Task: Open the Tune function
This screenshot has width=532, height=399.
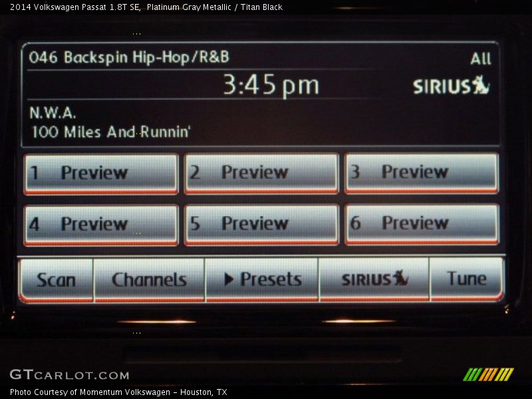Action: 467,279
